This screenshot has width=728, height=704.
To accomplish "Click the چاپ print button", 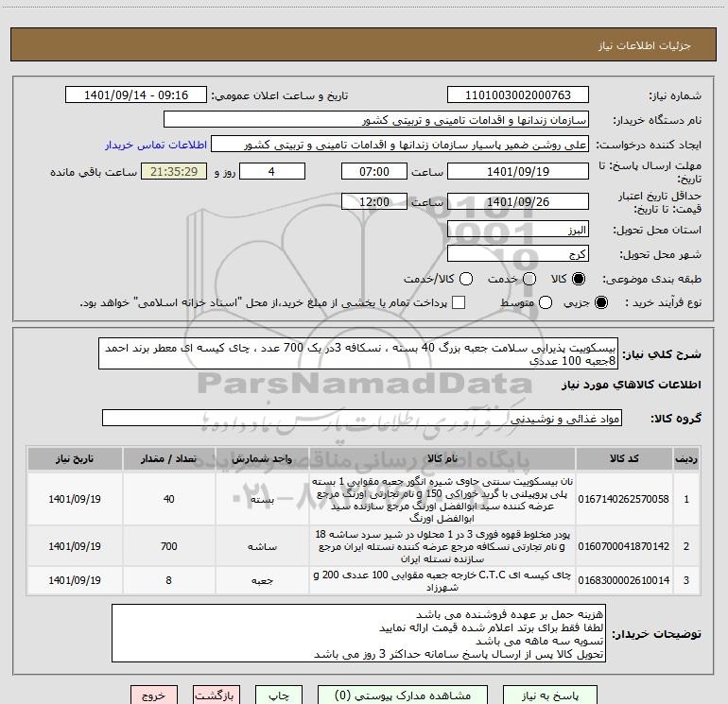I will [279, 695].
